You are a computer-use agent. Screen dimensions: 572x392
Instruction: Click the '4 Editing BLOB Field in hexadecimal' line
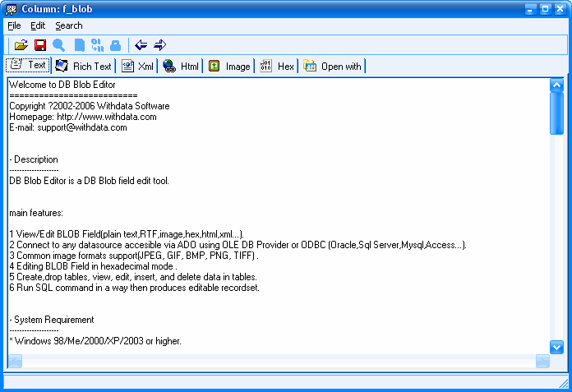(93, 266)
